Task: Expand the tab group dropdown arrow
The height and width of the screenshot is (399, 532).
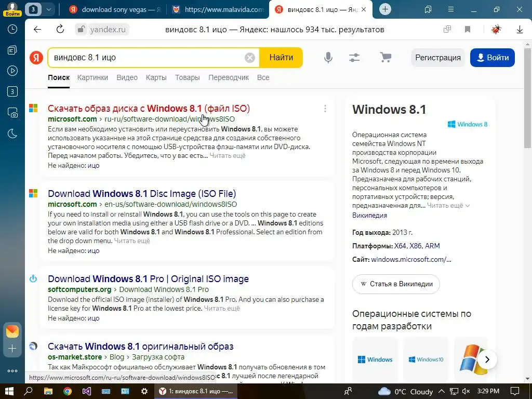Action: pos(48,9)
